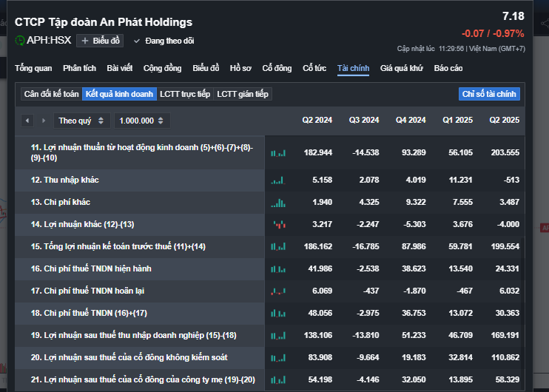Go to the Tổng quan tab
549x392 pixels.
coord(33,68)
